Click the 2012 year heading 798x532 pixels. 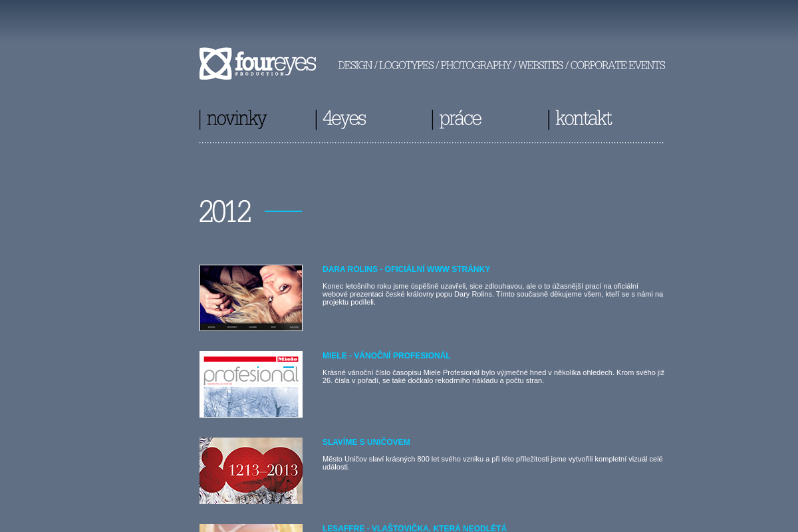click(x=225, y=211)
